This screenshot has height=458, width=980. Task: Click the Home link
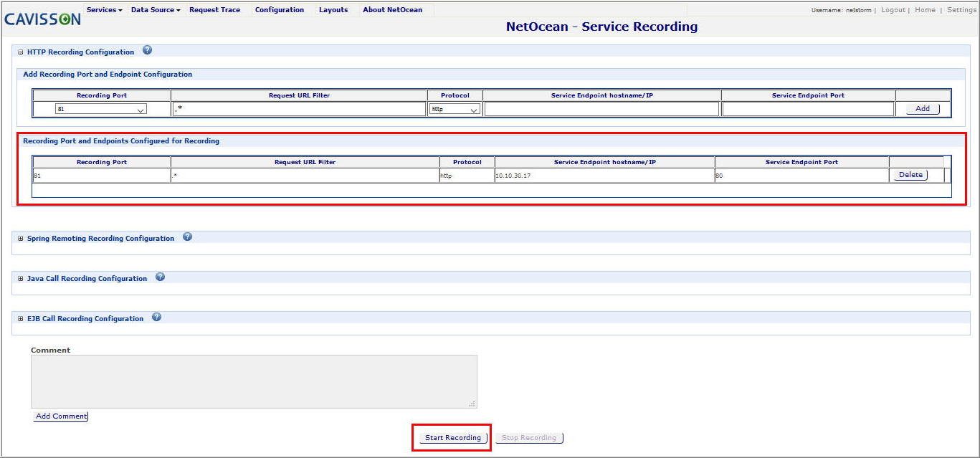click(x=925, y=10)
